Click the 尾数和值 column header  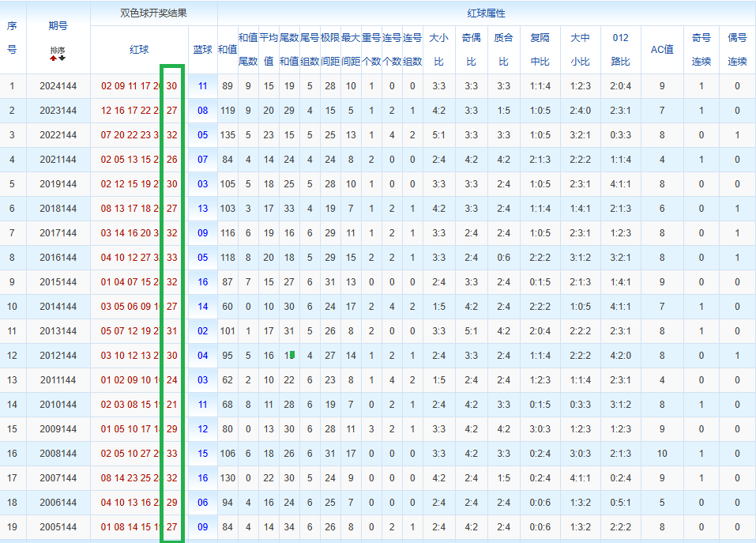coord(289,50)
